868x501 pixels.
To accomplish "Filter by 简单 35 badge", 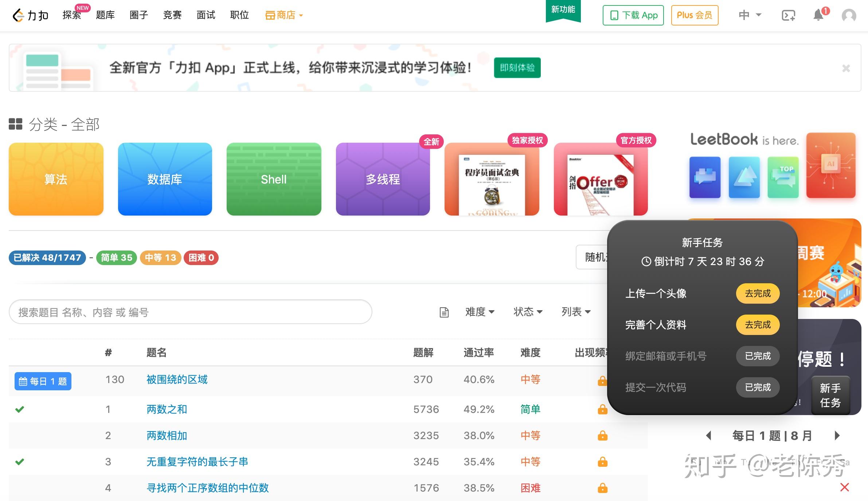I will point(117,257).
